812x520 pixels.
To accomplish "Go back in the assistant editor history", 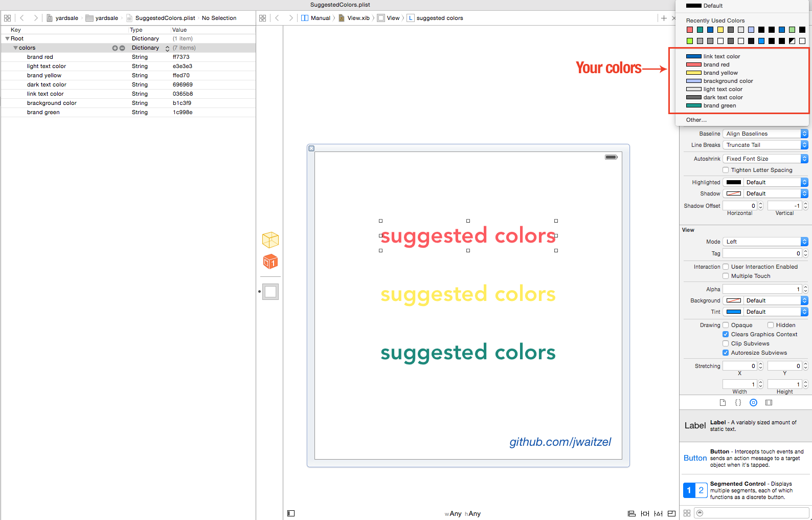I will tap(277, 18).
